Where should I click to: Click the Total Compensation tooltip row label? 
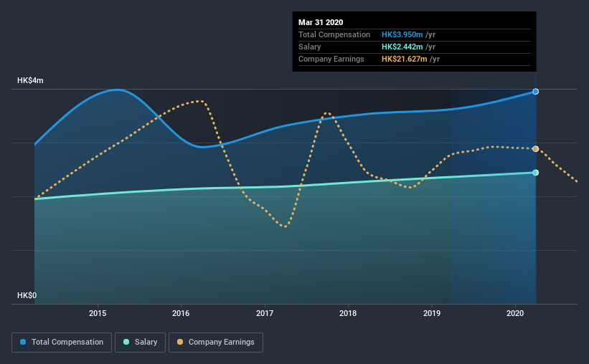(334, 34)
